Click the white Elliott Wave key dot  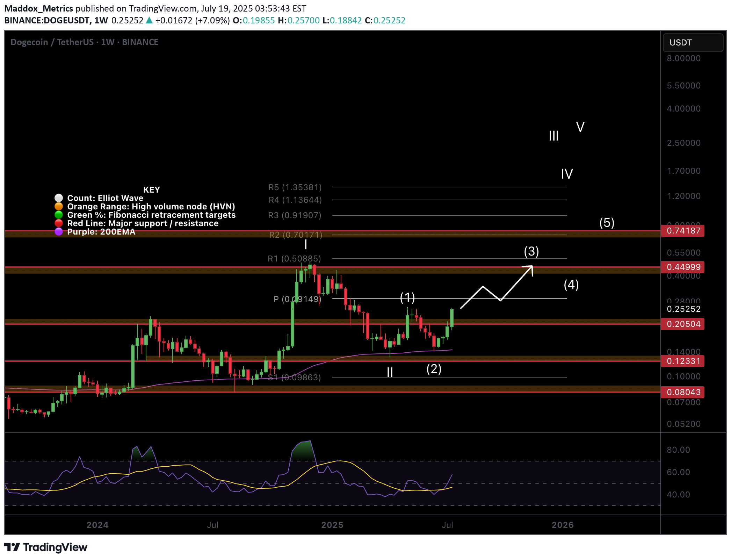59,198
